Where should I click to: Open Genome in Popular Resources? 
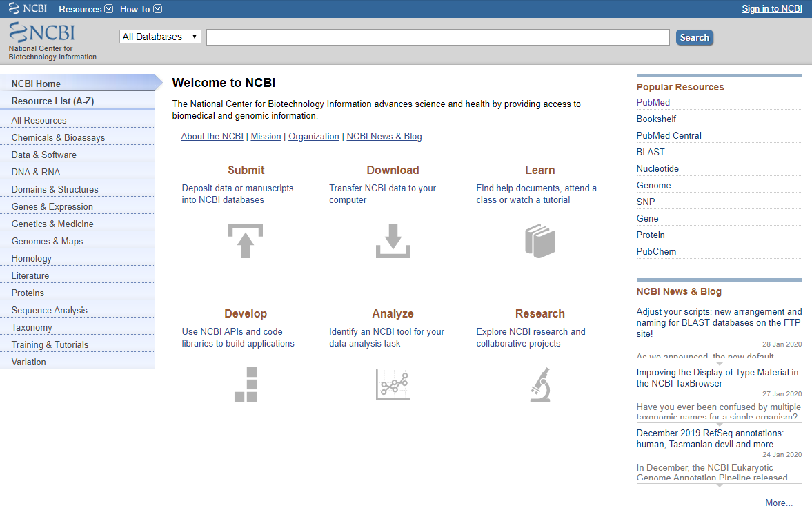[x=653, y=186]
